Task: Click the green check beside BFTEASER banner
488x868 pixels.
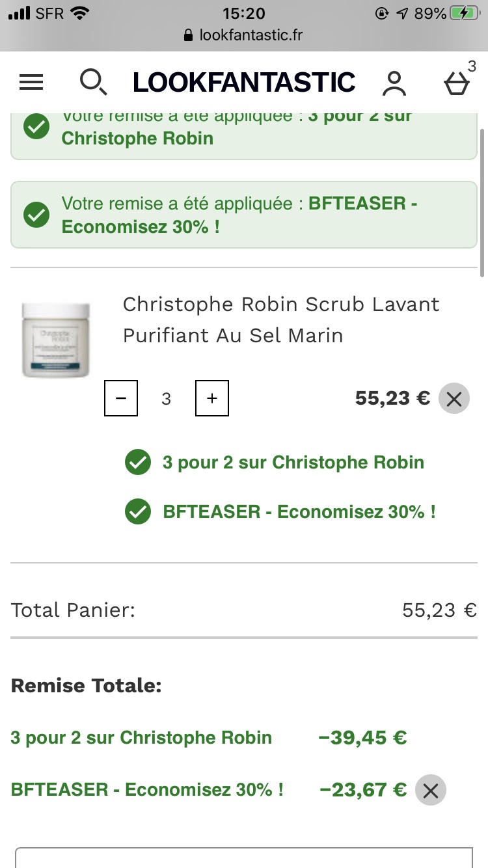Action: (x=36, y=215)
